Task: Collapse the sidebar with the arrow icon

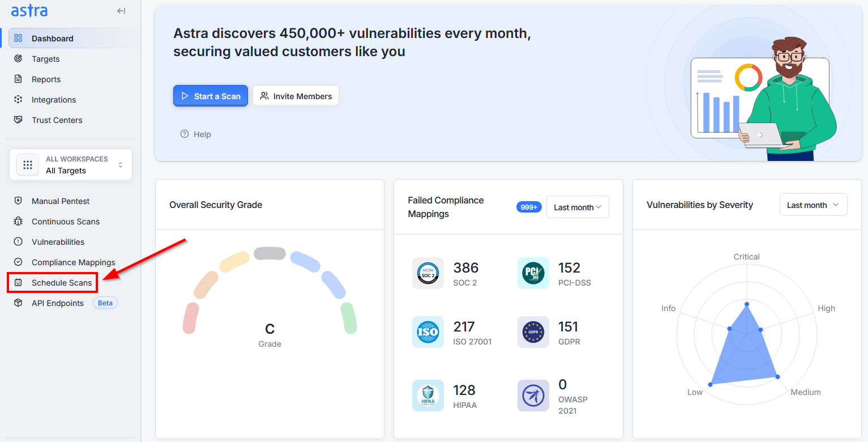Action: point(121,11)
